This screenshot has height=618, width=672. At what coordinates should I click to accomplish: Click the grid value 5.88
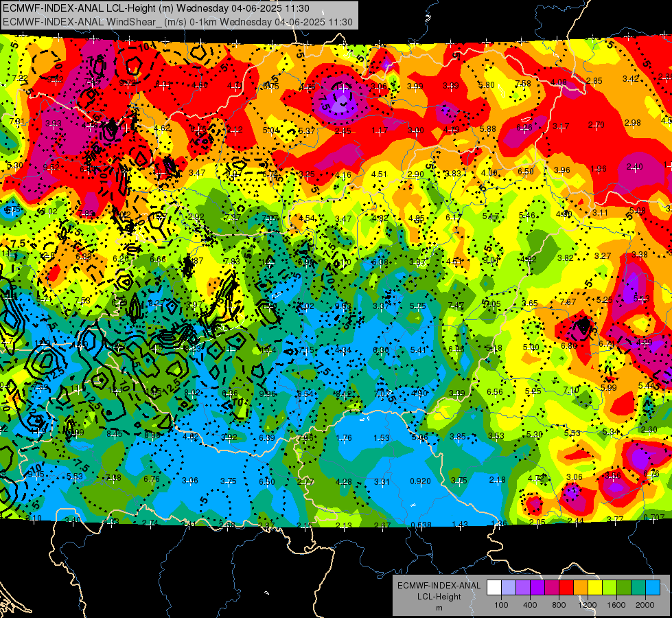pos(488,128)
